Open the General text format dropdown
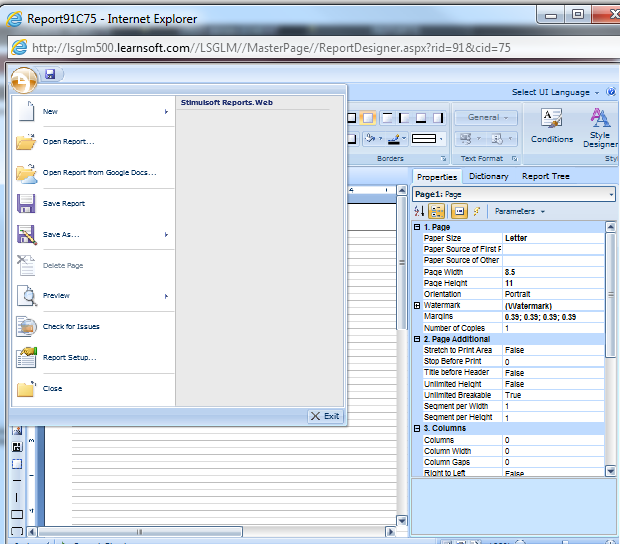The width and height of the screenshot is (620, 544). pyautogui.click(x=486, y=117)
